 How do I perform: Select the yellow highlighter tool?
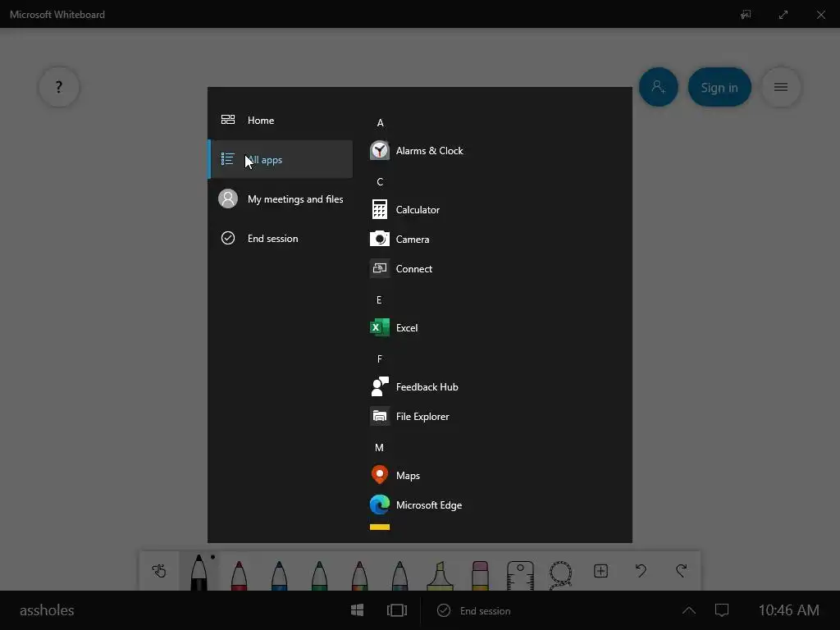(x=440, y=575)
